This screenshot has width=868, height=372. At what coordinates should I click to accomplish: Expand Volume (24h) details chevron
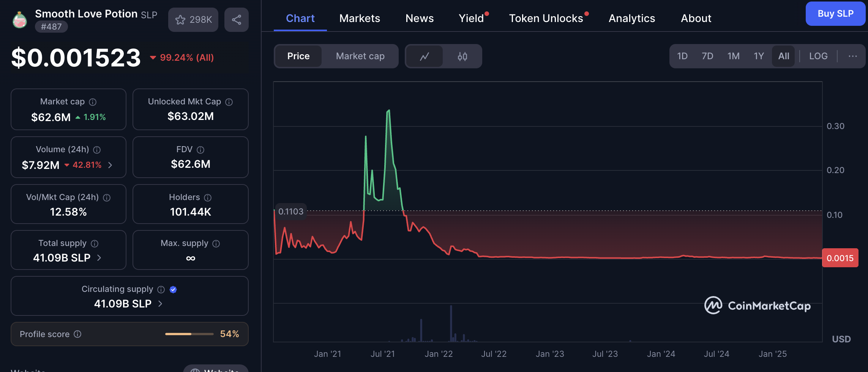tap(110, 165)
